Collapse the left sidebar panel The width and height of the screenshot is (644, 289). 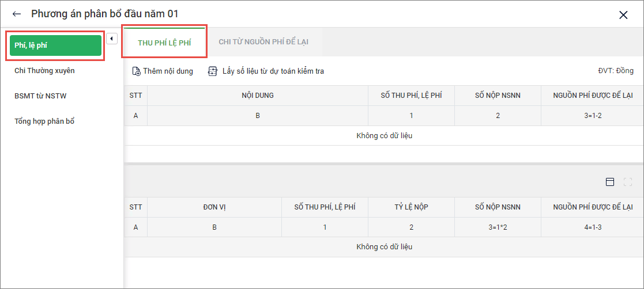coord(112,39)
